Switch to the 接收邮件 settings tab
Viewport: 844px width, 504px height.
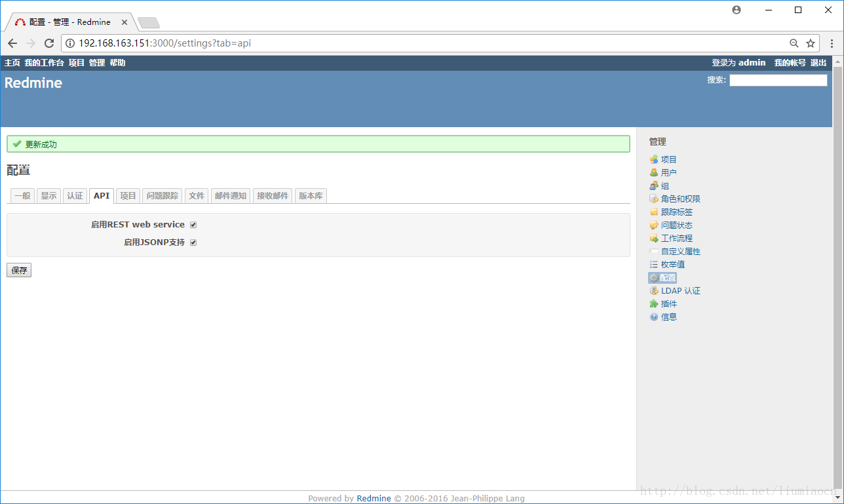(x=273, y=196)
